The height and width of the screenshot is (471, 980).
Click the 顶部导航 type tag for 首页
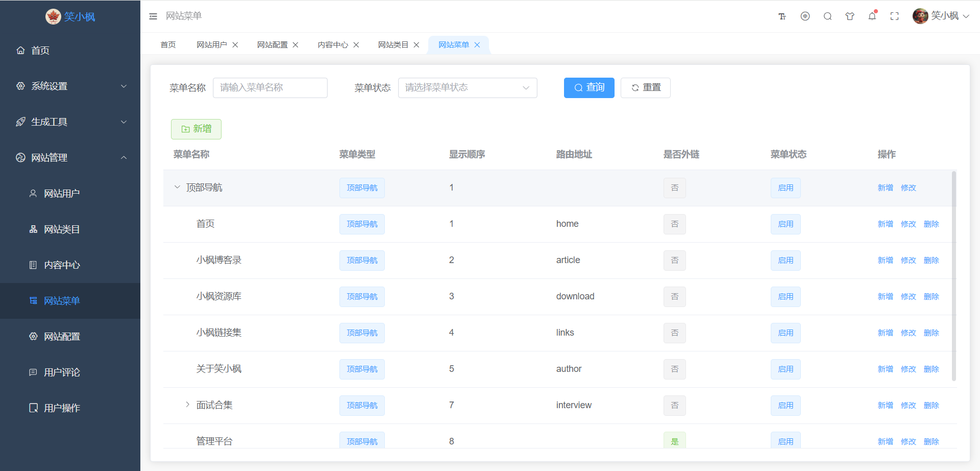pos(362,224)
